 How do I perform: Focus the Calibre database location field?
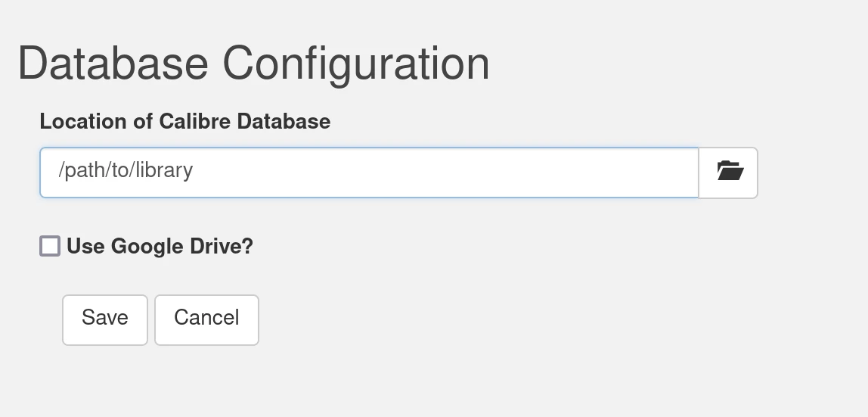(369, 172)
